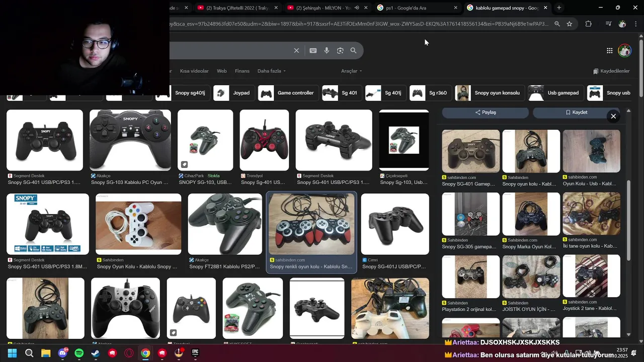
Task: Click Paylaş share button in preview panel
Action: point(486,112)
